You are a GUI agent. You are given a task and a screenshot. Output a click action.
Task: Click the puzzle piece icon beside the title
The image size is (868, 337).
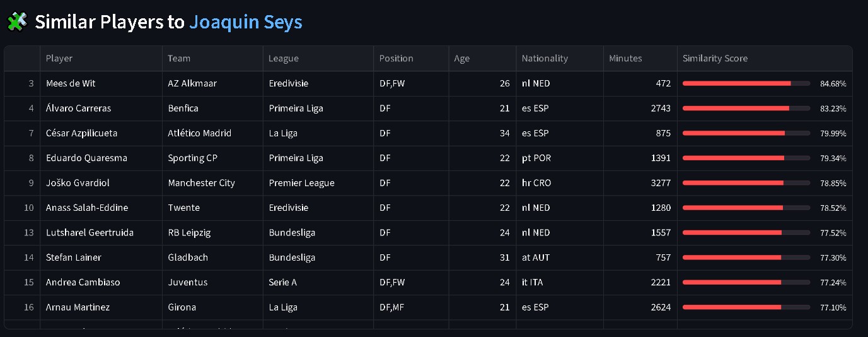(x=17, y=22)
